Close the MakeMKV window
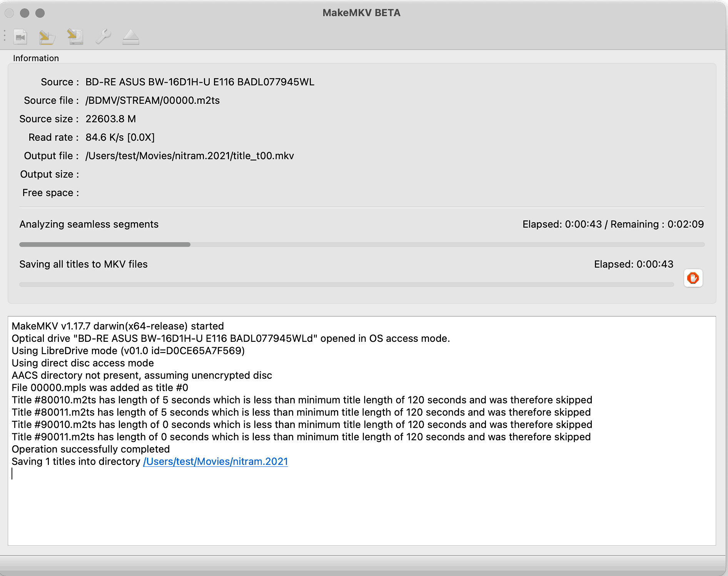Image resolution: width=728 pixels, height=576 pixels. click(x=9, y=13)
